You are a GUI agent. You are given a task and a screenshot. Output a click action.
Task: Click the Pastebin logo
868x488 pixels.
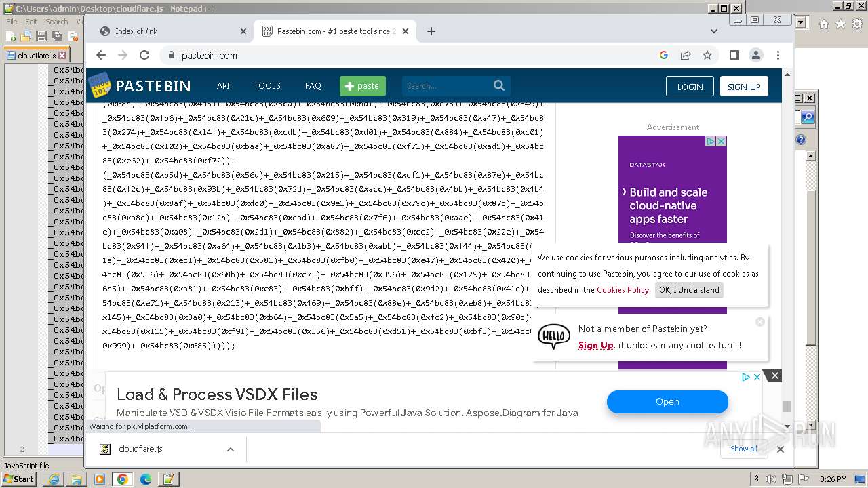coord(140,85)
